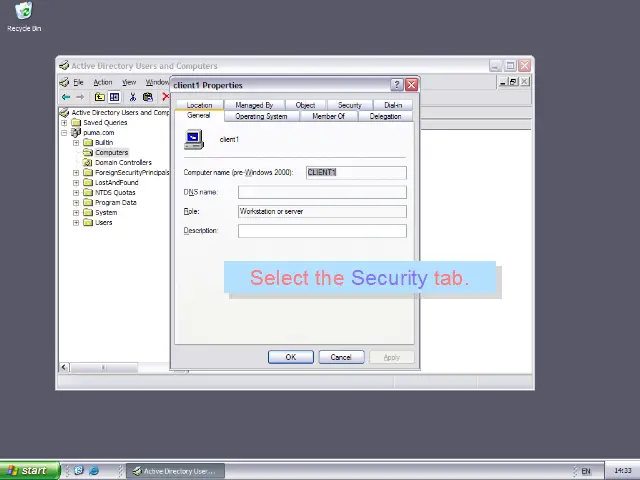Click the tree pane scroll left arrow
The width and height of the screenshot is (640, 480).
pos(64,367)
